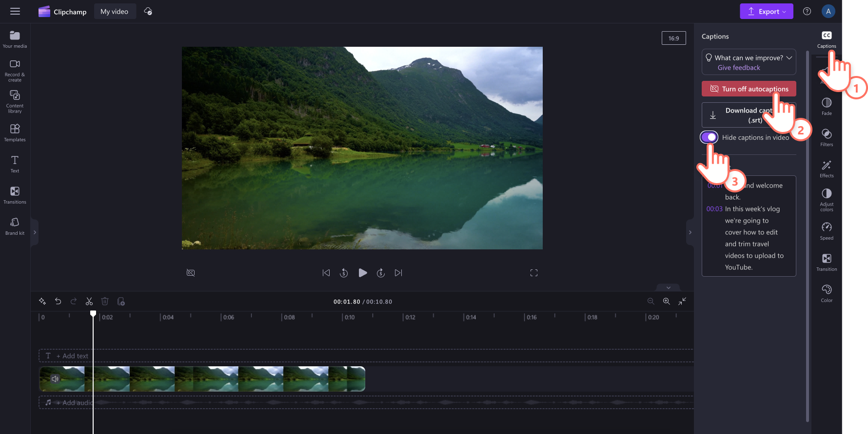Split clip with scissors tool
Image resolution: width=868 pixels, height=434 pixels.
(89, 302)
